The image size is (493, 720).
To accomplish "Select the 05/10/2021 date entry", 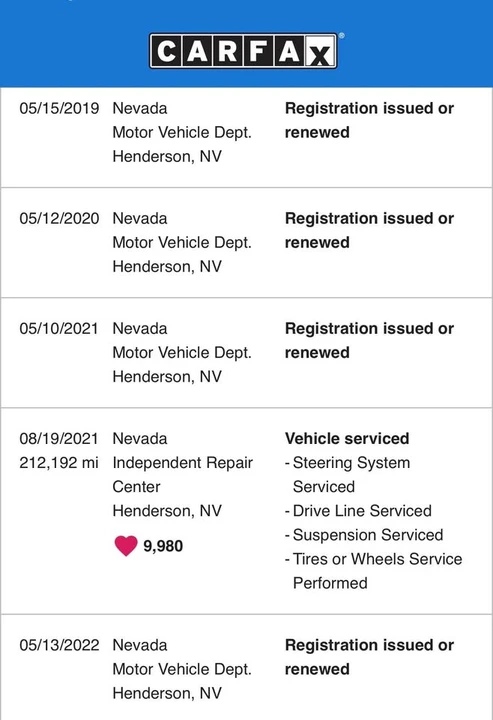I will coord(59,329).
